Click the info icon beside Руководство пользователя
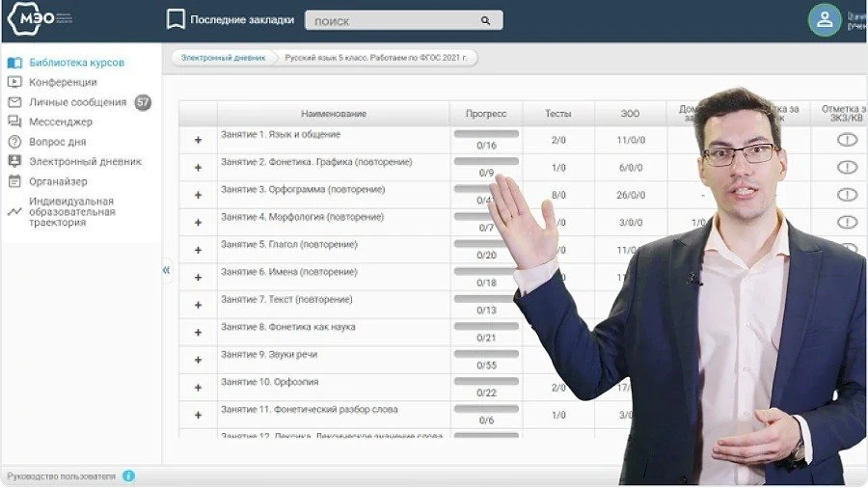Screen dimensions: 868x488 pyautogui.click(x=129, y=476)
